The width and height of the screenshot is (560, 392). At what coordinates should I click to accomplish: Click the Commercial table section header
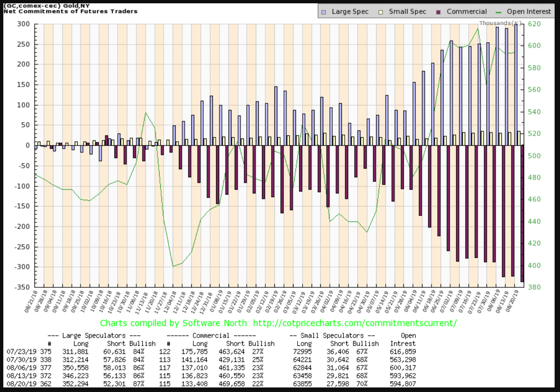(x=211, y=335)
